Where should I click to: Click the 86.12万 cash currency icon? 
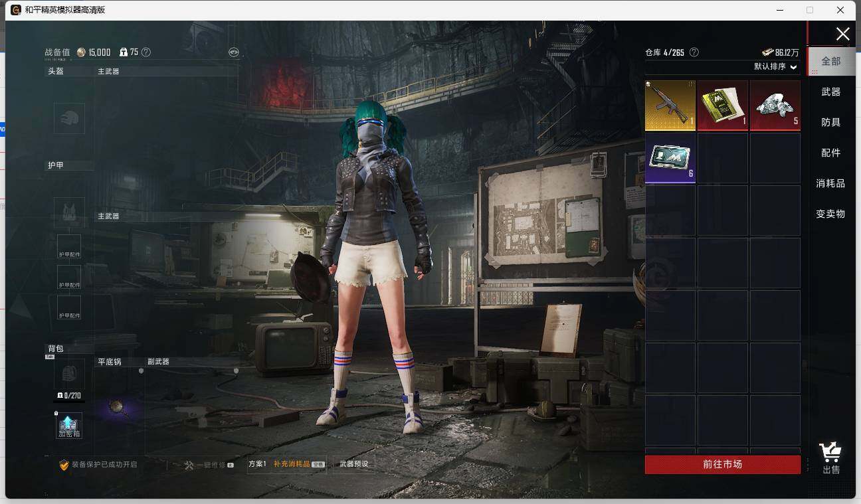click(768, 52)
